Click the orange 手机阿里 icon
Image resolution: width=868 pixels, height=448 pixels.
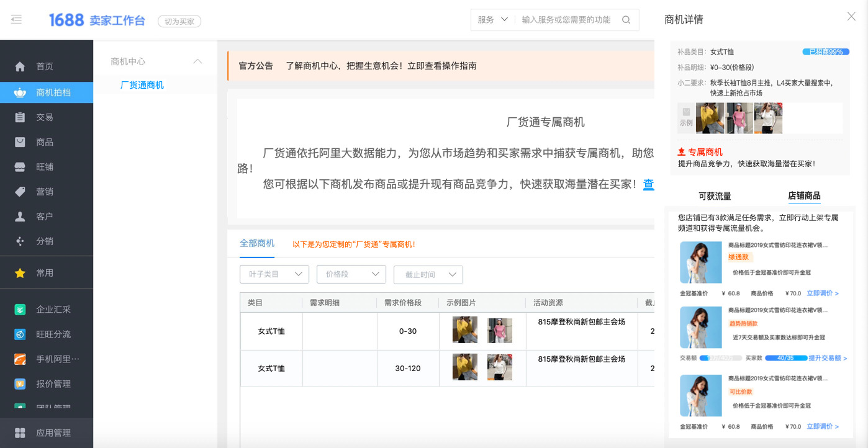(20, 359)
